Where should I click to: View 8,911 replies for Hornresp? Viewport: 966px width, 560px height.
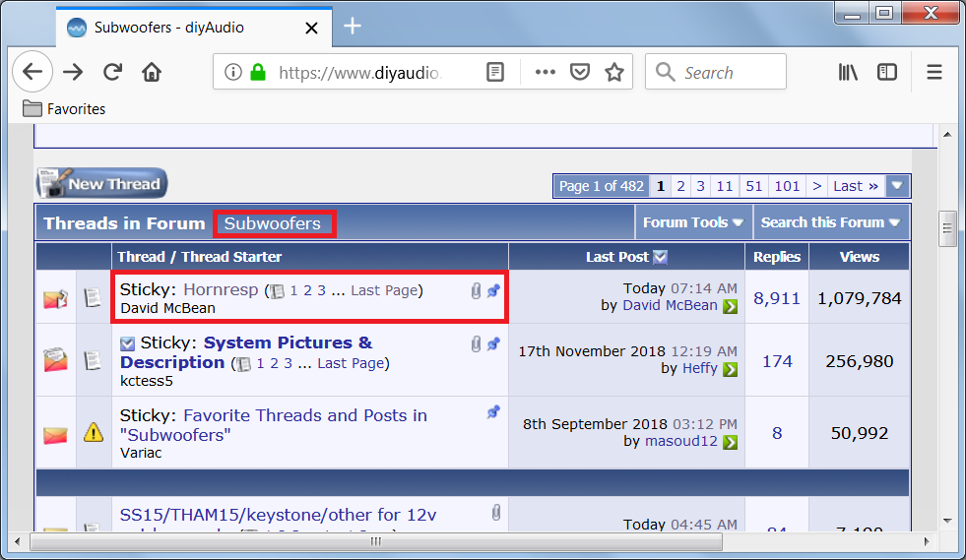[777, 299]
